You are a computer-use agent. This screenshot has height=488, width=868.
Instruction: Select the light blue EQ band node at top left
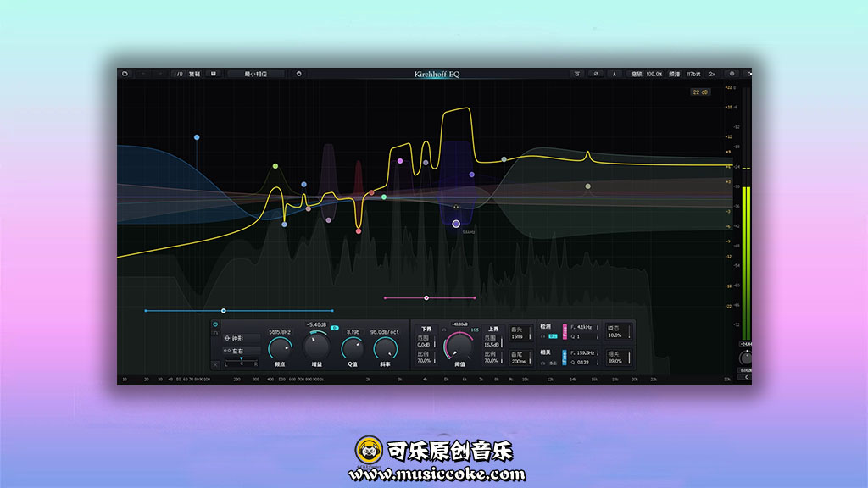click(x=197, y=137)
